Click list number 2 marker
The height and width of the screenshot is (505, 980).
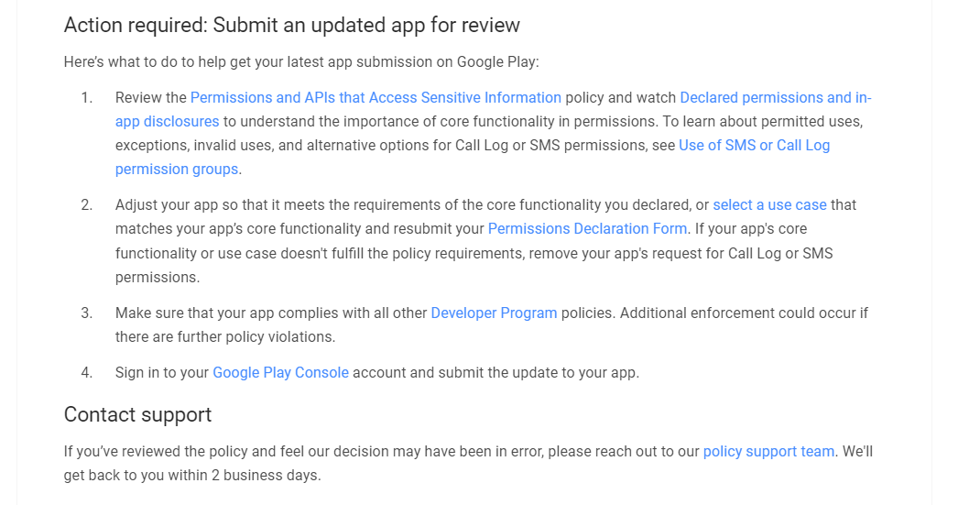coord(86,204)
